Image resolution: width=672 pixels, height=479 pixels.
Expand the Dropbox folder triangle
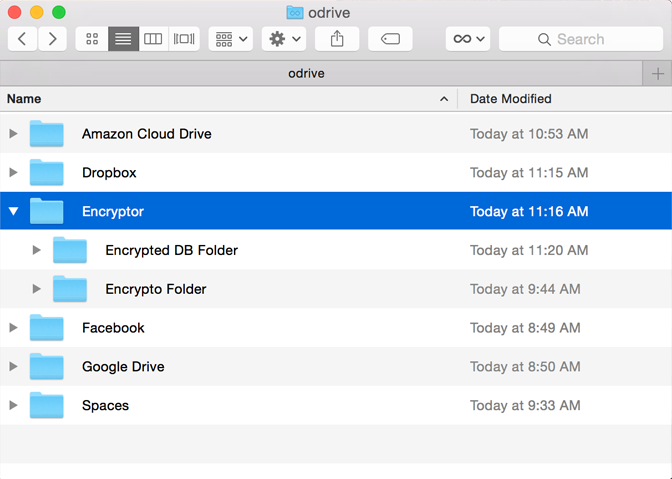[13, 172]
